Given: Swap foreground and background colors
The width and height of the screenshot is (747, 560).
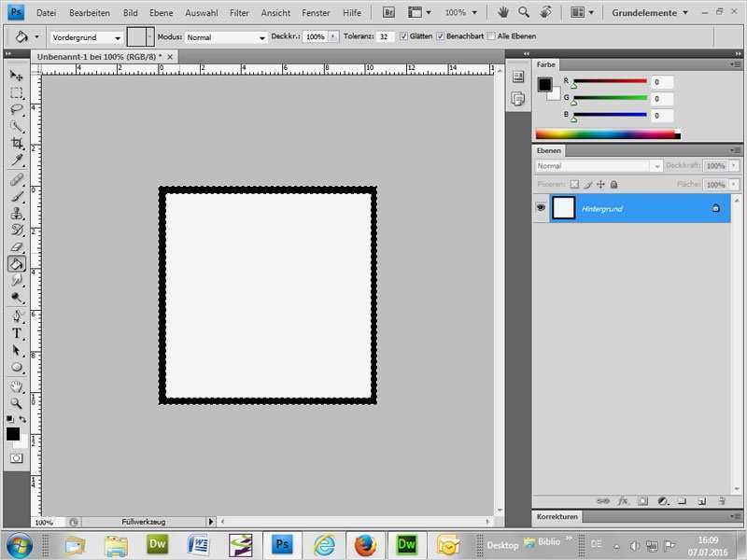Looking at the screenshot, I should click(x=22, y=419).
